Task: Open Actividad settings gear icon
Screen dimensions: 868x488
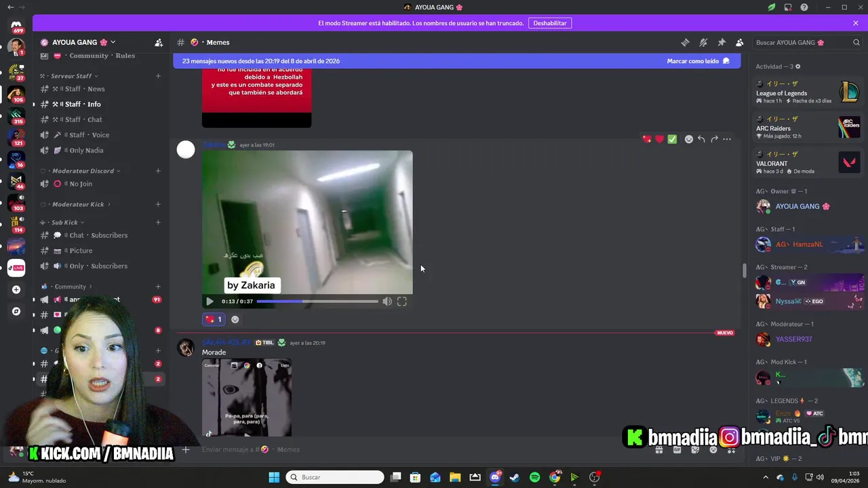Action: tap(797, 66)
